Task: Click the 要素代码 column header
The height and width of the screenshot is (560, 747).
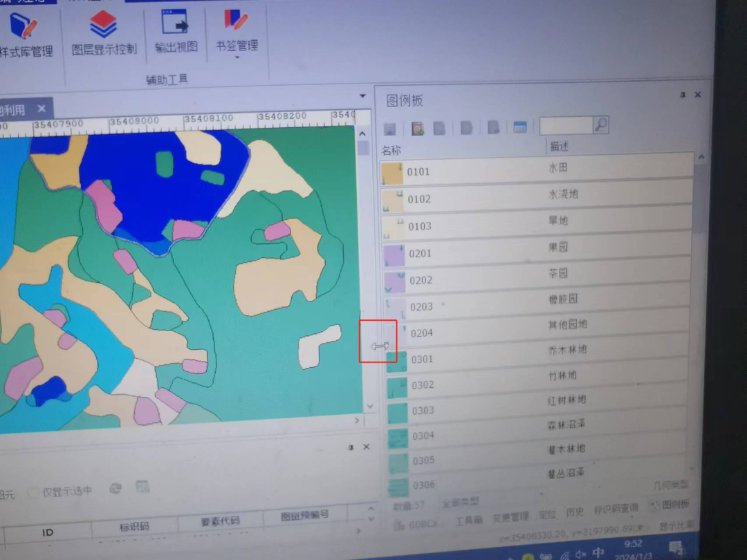Action: 220,522
